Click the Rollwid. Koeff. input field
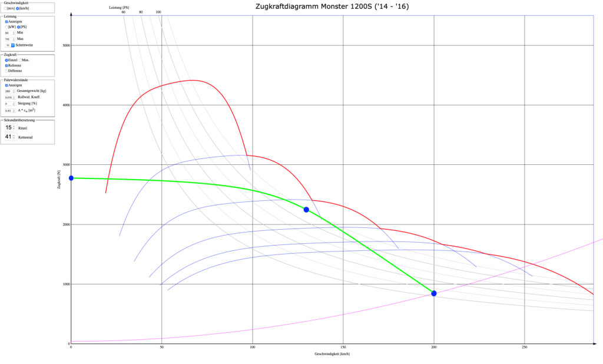Image resolution: width=603 pixels, height=364 pixels. (x=9, y=98)
